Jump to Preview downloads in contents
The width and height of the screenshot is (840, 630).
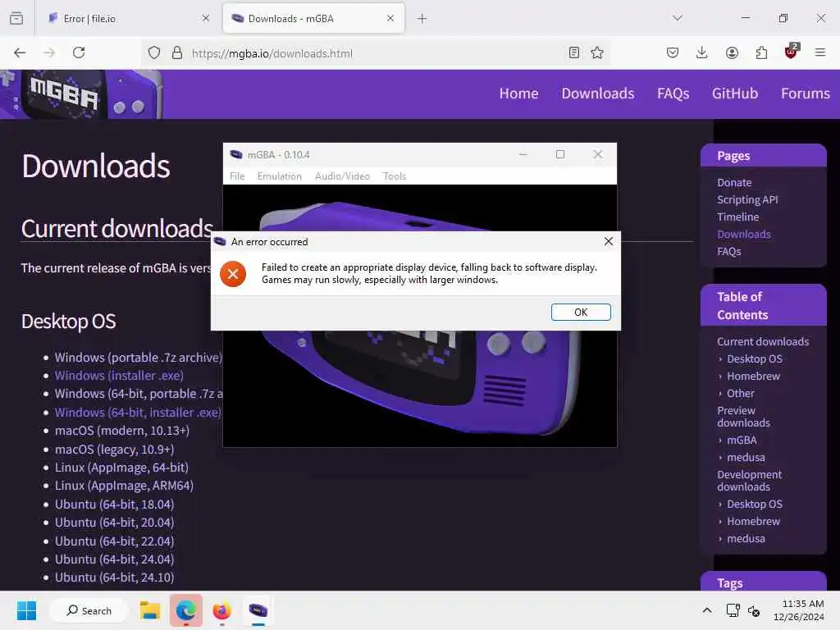click(x=743, y=416)
